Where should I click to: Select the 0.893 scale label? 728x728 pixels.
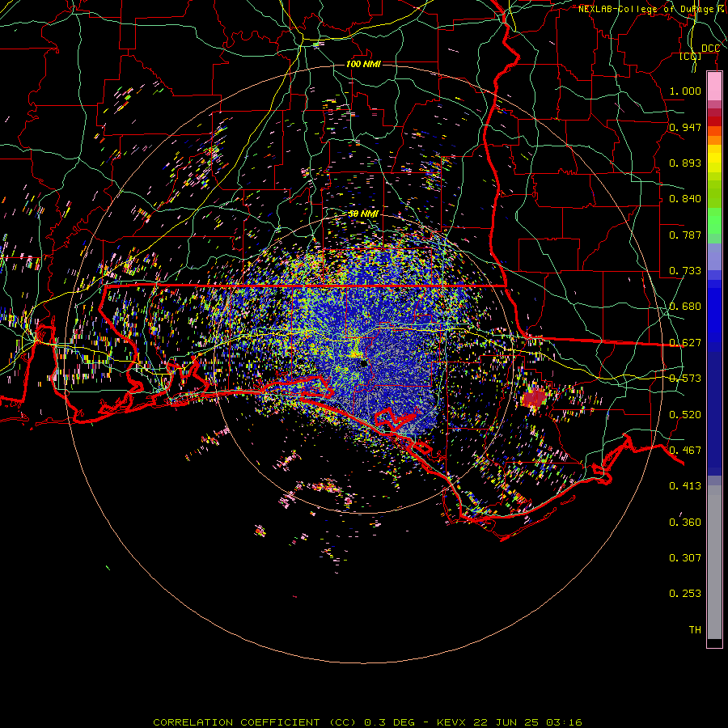tap(685, 163)
